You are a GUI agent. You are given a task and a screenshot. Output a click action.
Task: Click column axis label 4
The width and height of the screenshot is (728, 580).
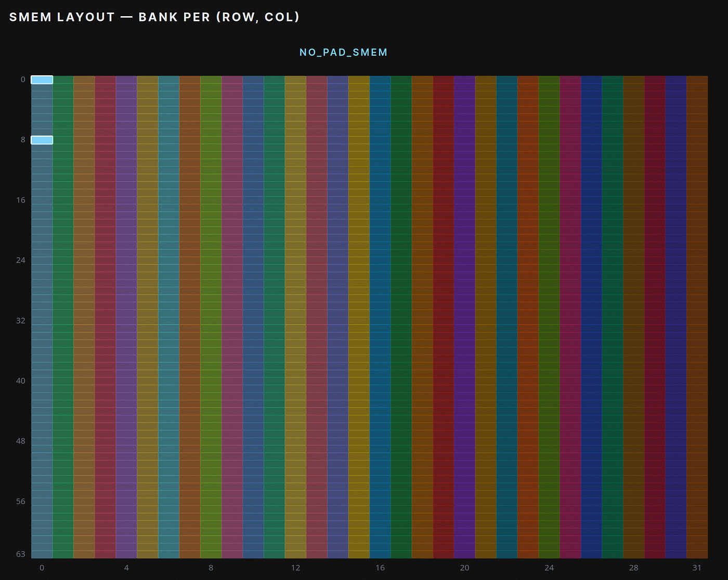point(126,568)
